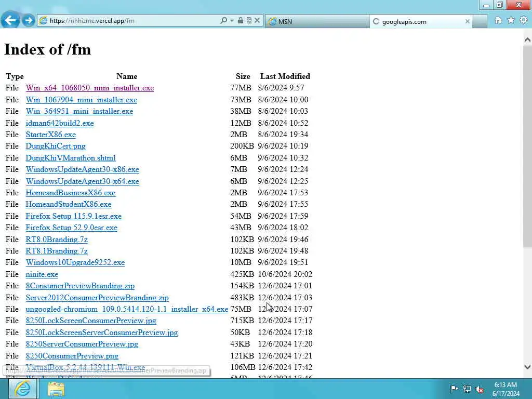Close the googleapis.com tab
This screenshot has width=532, height=399.
[467, 21]
